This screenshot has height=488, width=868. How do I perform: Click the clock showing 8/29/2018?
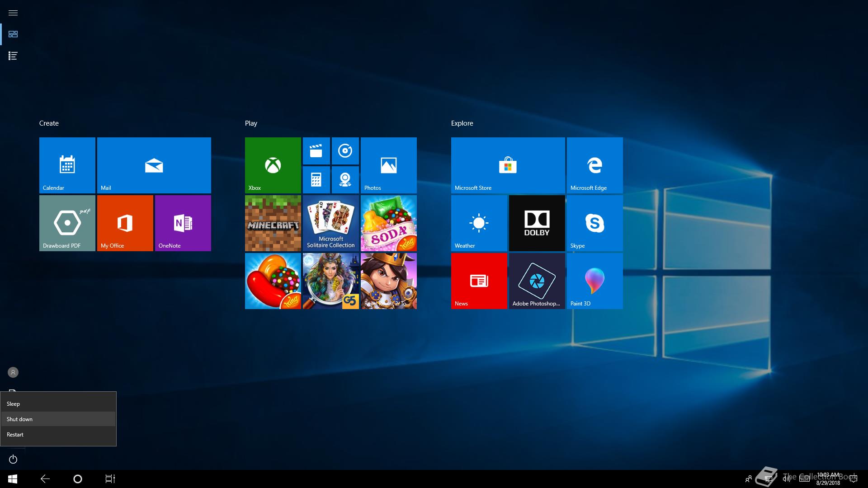coord(828,479)
